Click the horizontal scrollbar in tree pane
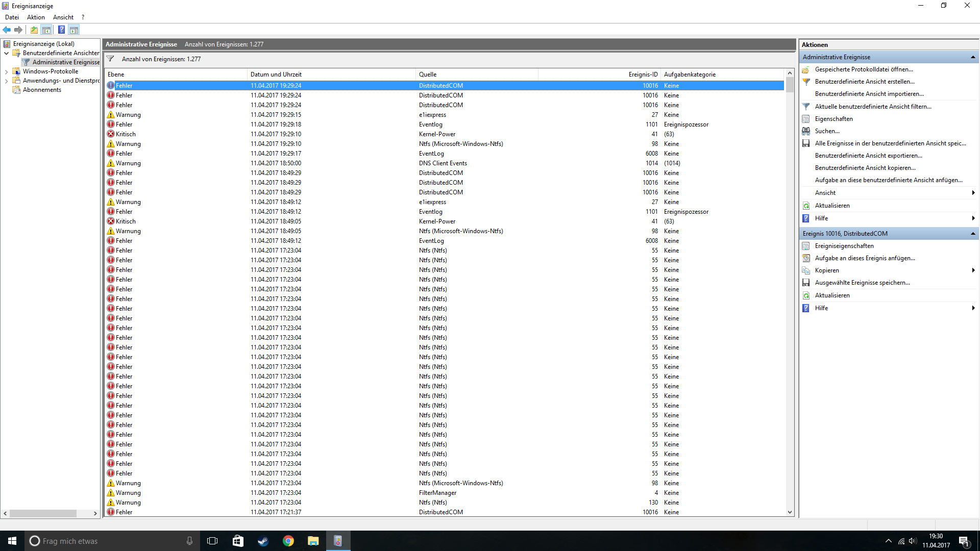Screen dimensions: 980x551 [43, 513]
